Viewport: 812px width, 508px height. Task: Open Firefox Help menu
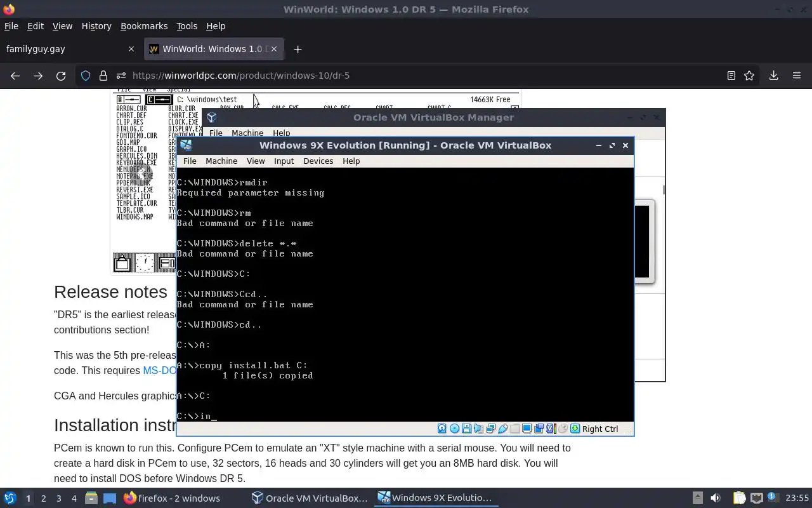tap(216, 26)
